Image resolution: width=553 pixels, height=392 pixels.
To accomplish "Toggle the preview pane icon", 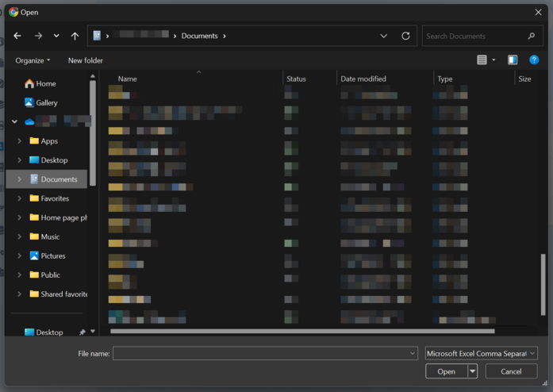I will pyautogui.click(x=513, y=60).
